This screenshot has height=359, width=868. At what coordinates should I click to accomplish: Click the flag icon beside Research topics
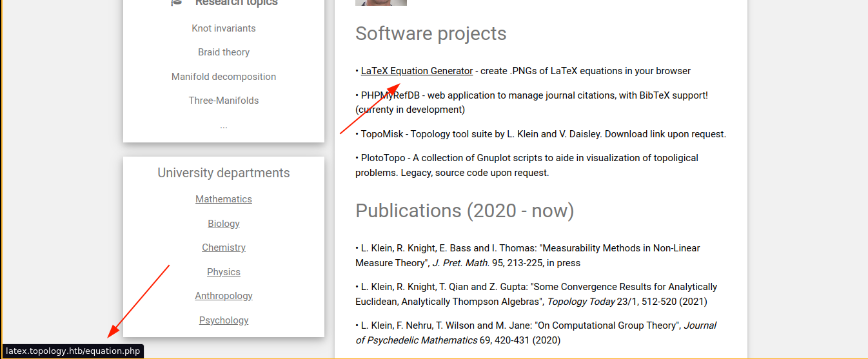pyautogui.click(x=177, y=3)
